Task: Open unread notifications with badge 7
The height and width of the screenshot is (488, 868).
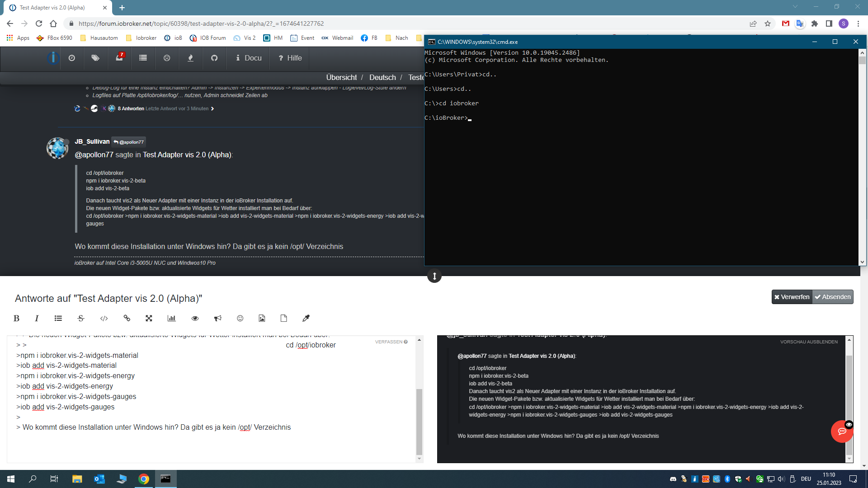Action: tap(119, 58)
